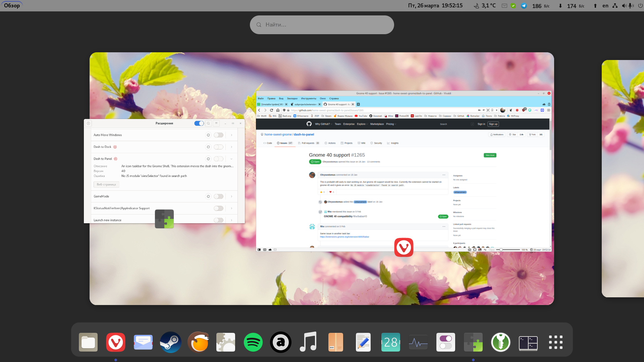Open GameMode extension settings gear
Image resolution: width=644 pixels, height=362 pixels.
click(x=208, y=196)
